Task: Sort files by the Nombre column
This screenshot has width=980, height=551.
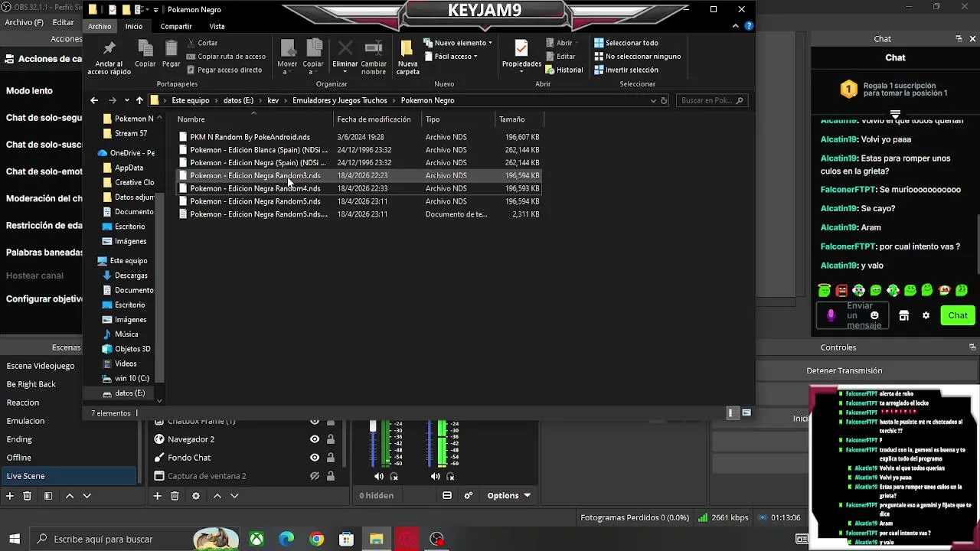Action: 253,119
